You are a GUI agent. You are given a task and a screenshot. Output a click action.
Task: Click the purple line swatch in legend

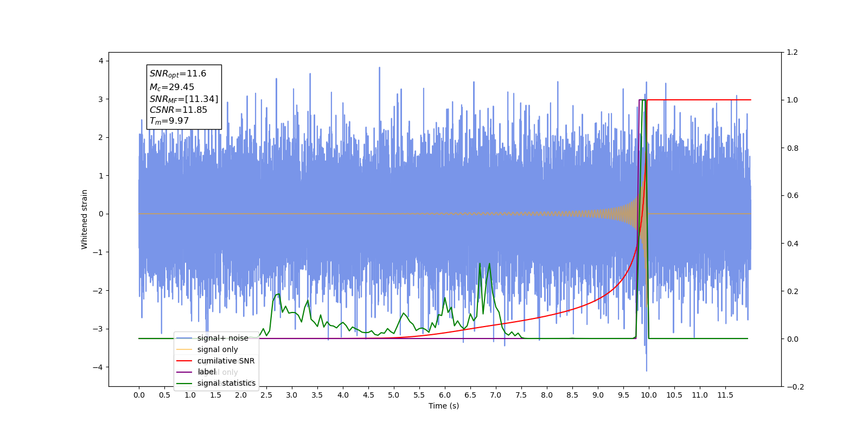coord(184,372)
